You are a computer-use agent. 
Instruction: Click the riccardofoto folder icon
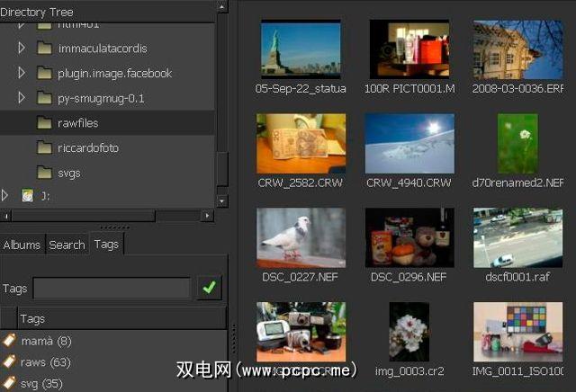pyautogui.click(x=45, y=147)
